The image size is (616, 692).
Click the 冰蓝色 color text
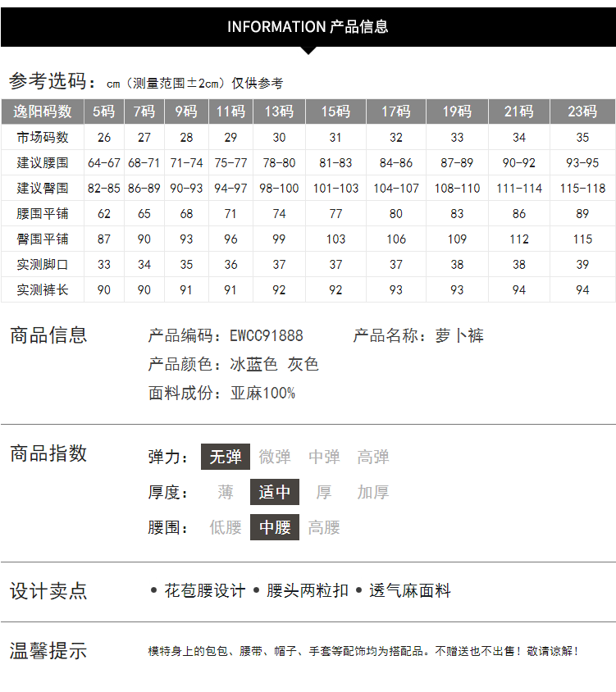tap(253, 364)
